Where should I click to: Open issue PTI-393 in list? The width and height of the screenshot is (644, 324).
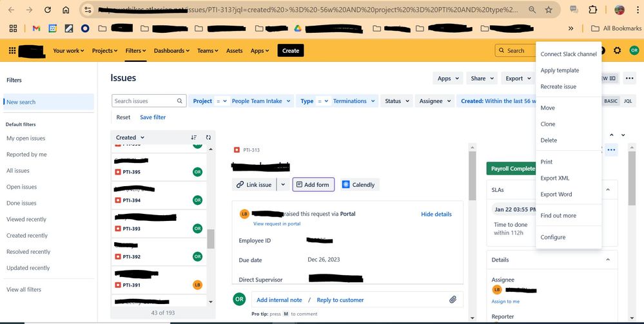click(x=159, y=224)
